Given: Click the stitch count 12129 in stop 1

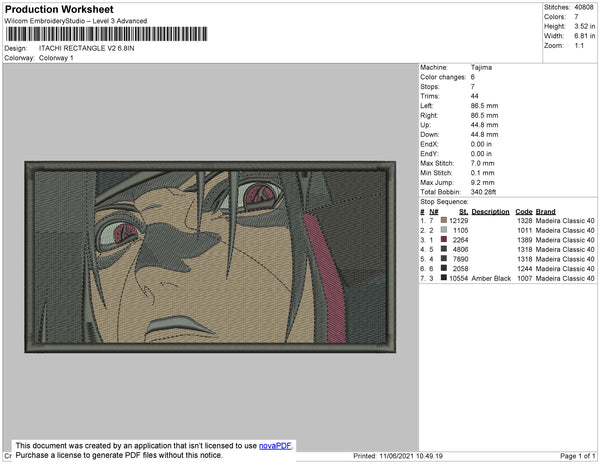Looking at the screenshot, I should 459,221.
